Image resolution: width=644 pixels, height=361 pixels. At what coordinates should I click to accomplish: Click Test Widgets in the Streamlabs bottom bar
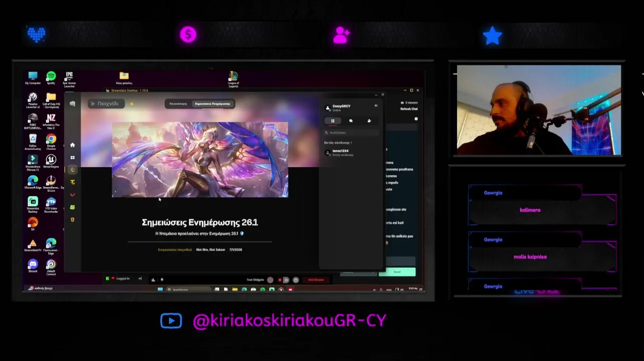click(255, 280)
